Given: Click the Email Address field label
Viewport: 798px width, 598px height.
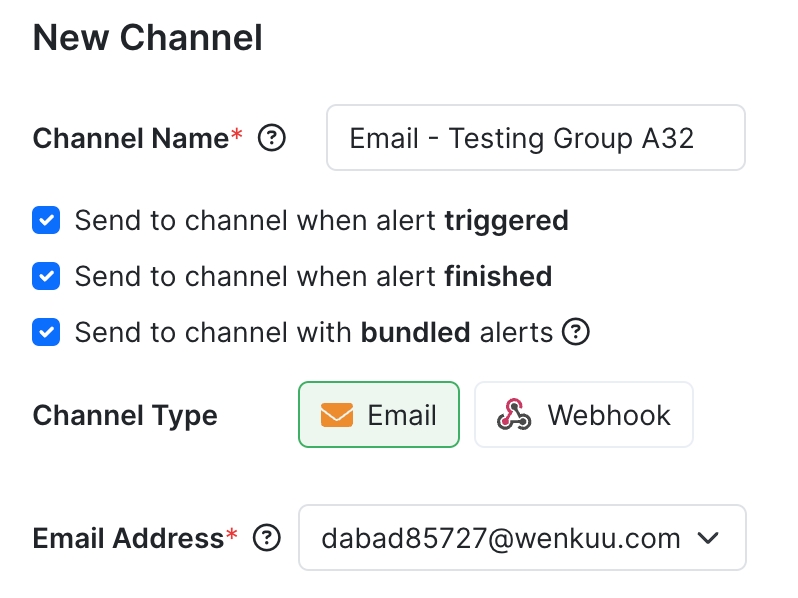Looking at the screenshot, I should point(128,538).
